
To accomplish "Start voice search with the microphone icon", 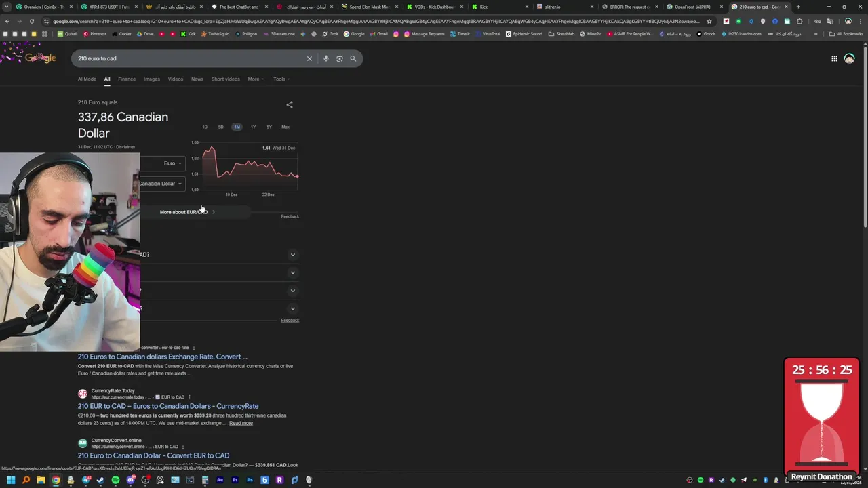I will [x=326, y=58].
